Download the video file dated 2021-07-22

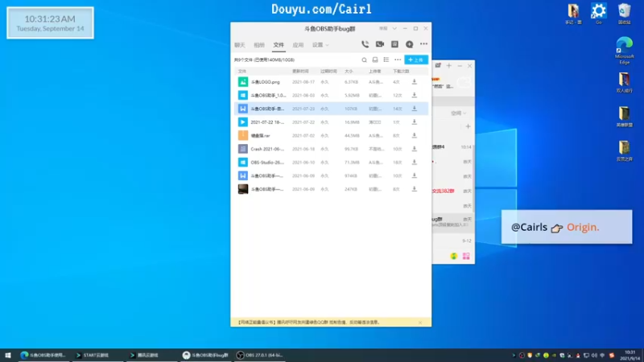(414, 122)
